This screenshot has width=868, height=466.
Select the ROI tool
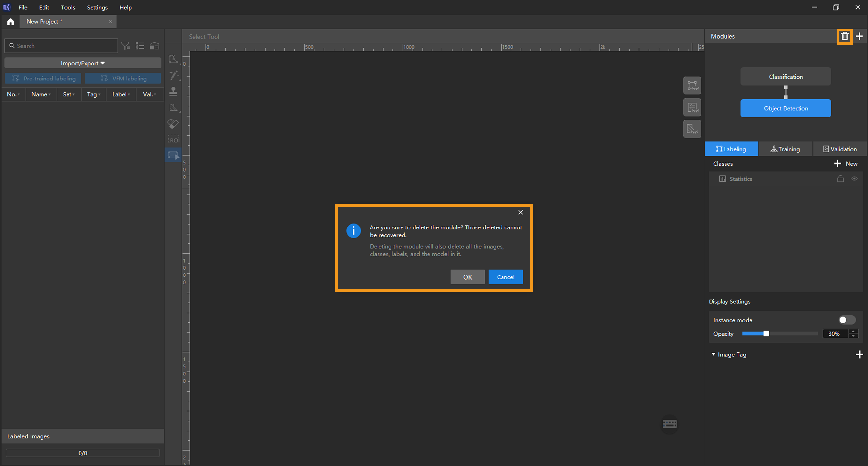click(174, 140)
